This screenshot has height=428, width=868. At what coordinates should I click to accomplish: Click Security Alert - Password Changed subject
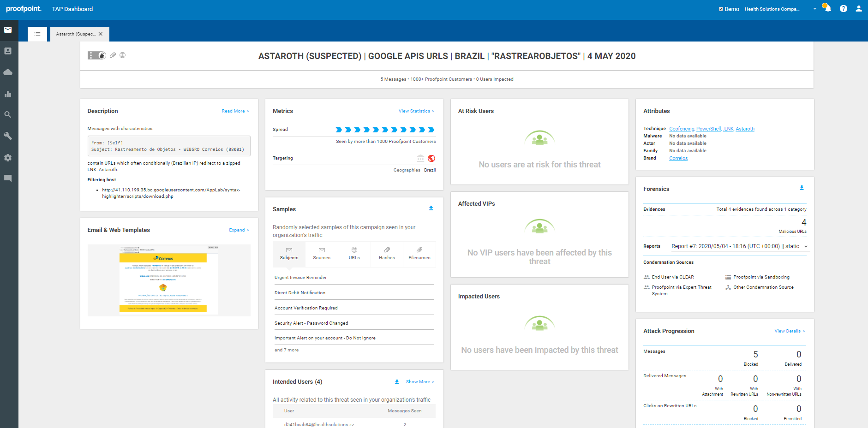[x=311, y=323]
